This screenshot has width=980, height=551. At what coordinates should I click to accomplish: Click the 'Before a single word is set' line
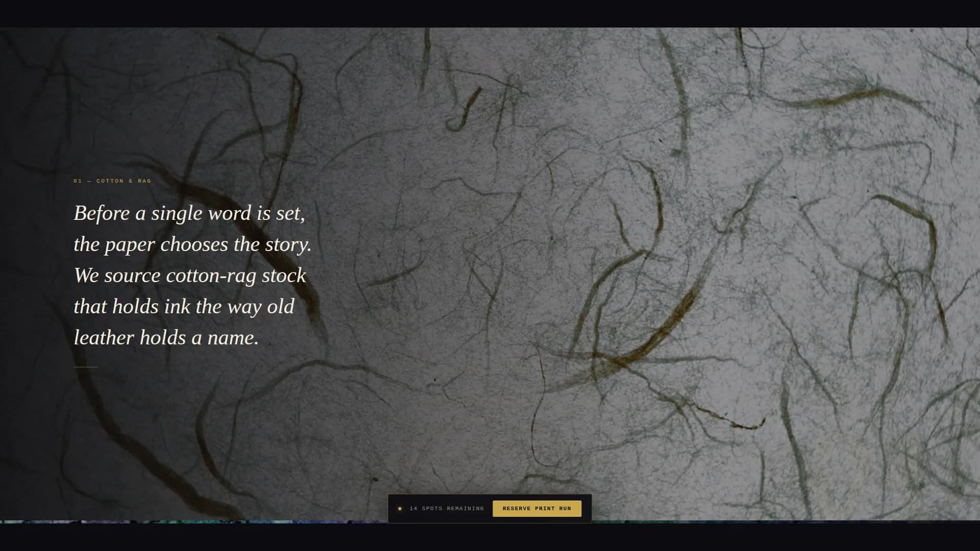(189, 213)
